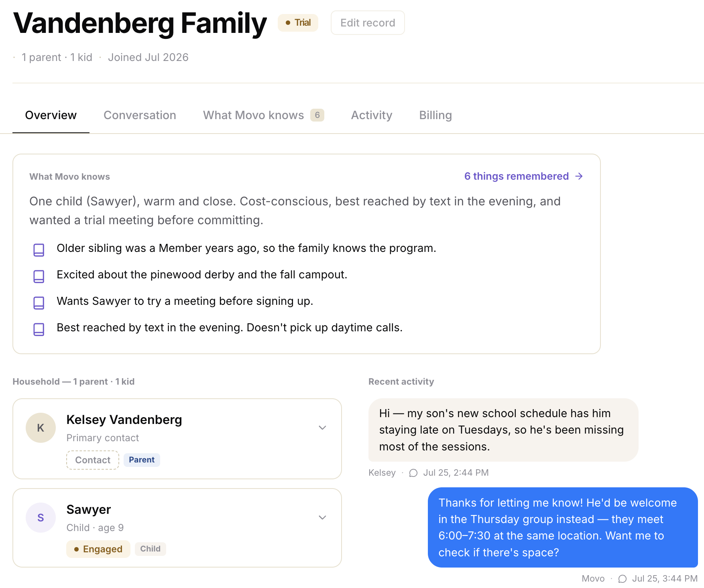Open the 6 things remembered link
The width and height of the screenshot is (704, 588).
[523, 176]
